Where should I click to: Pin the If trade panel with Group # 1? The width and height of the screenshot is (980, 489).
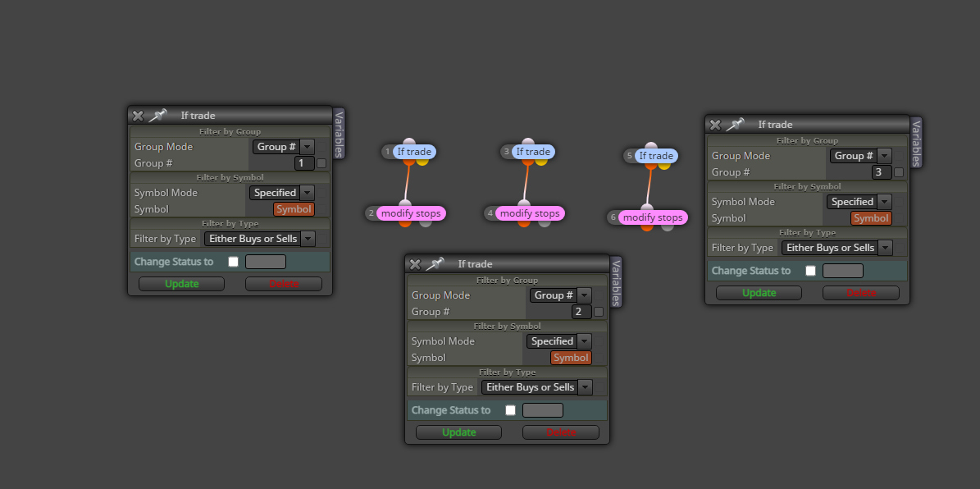[x=157, y=115]
